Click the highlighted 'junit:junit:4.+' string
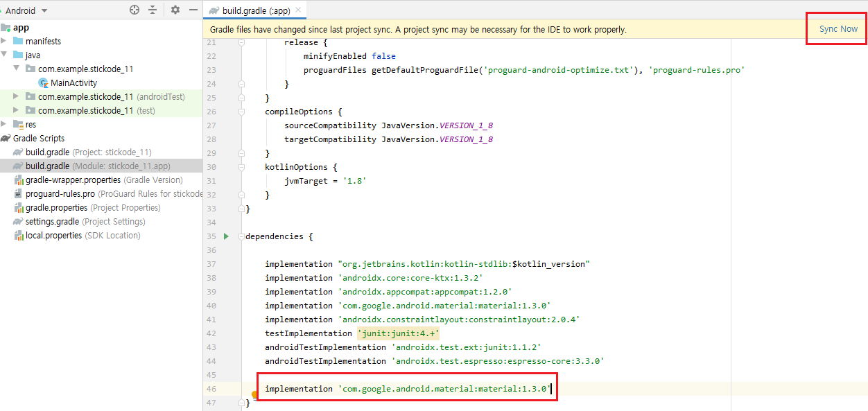Screen dimensions: 868x411 click(x=399, y=333)
